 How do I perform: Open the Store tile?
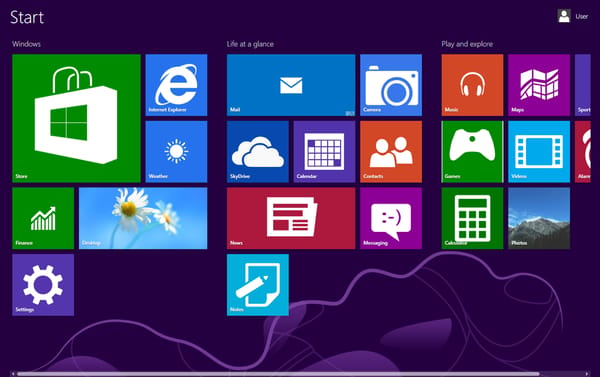coord(76,118)
